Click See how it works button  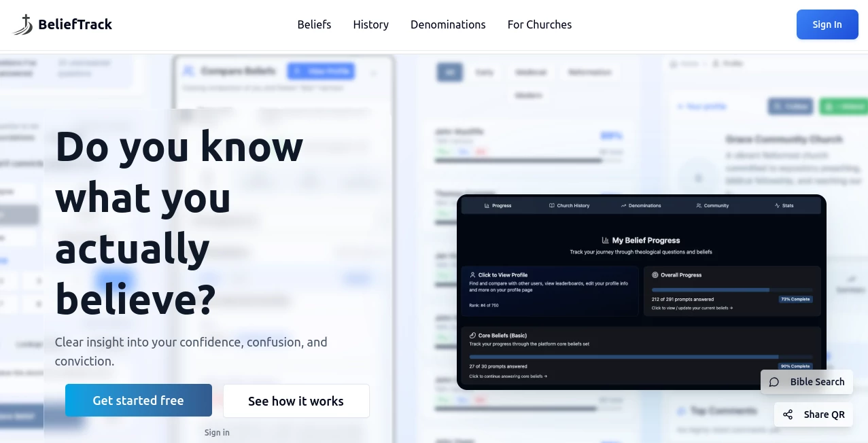click(296, 401)
